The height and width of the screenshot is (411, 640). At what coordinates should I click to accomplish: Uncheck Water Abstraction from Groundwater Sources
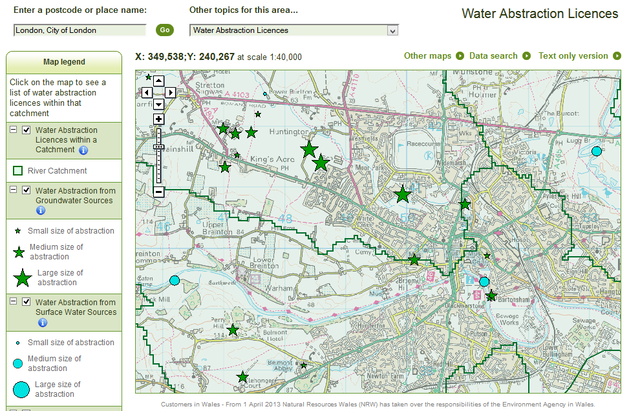pyautogui.click(x=27, y=190)
